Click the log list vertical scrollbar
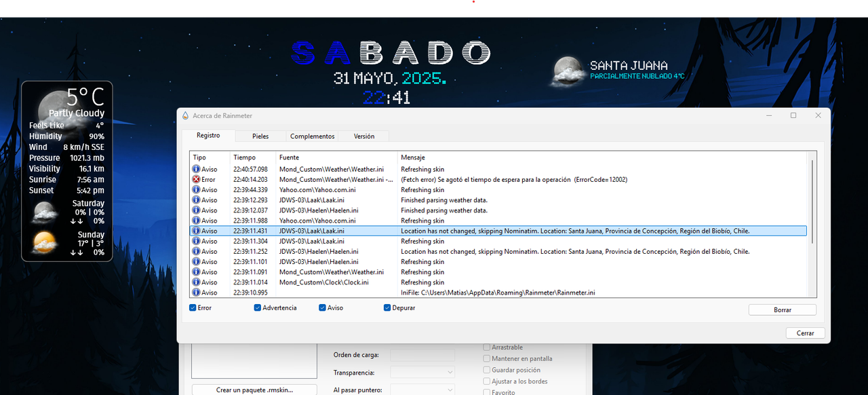 click(812, 203)
